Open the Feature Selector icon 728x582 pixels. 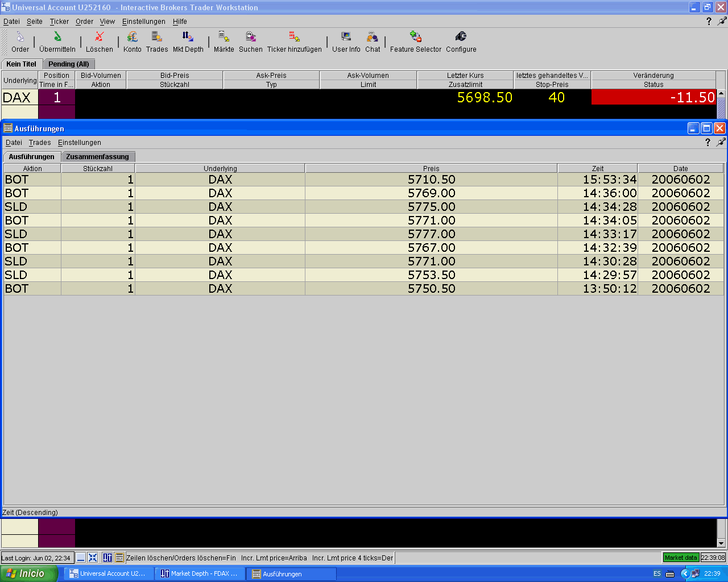(416, 37)
